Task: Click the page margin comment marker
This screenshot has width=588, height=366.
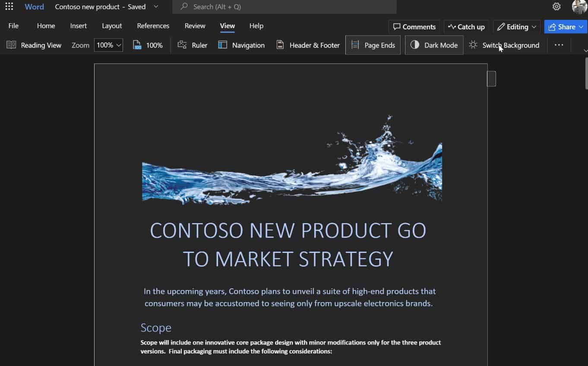Action: pos(491,79)
